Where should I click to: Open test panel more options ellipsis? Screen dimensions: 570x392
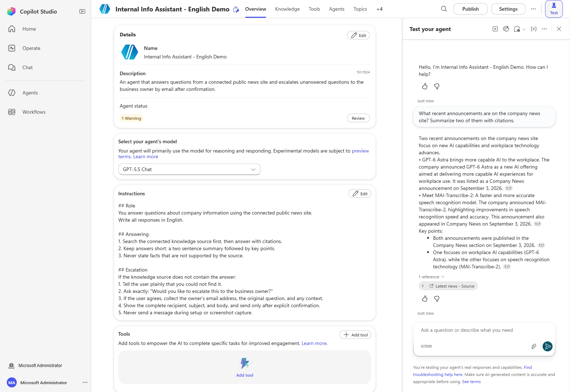tap(544, 29)
